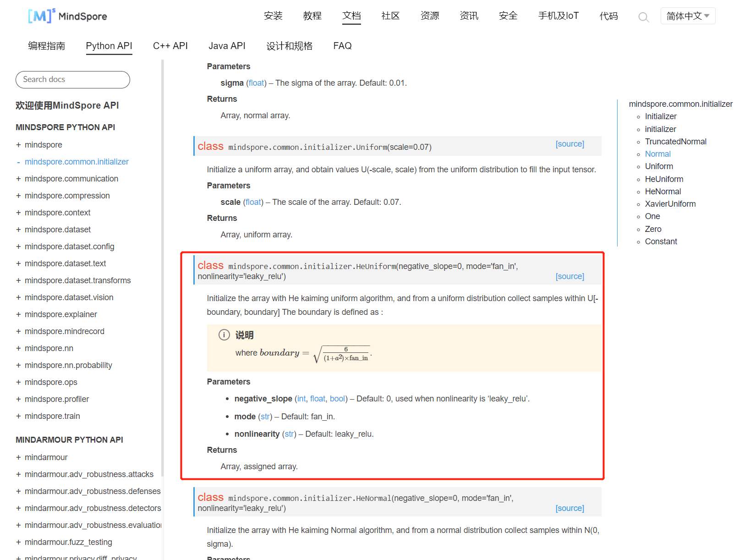Image resolution: width=750 pixels, height=560 pixels.
Task: Open the FAQ tab
Action: 343,46
